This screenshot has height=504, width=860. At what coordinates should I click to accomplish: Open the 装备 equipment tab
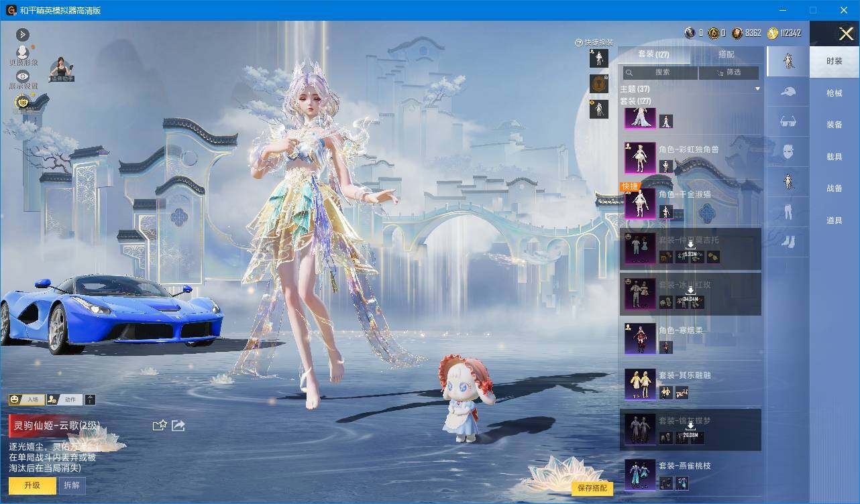(835, 125)
